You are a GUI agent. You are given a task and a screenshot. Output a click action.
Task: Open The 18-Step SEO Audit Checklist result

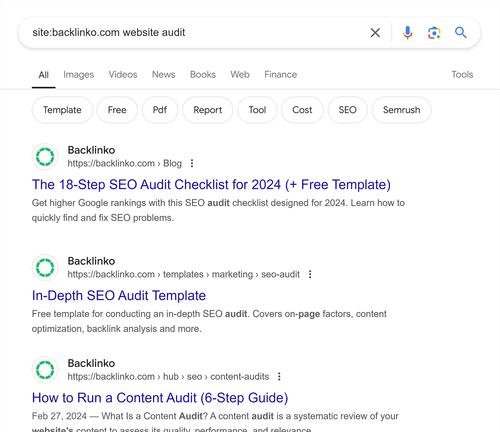[x=211, y=185]
